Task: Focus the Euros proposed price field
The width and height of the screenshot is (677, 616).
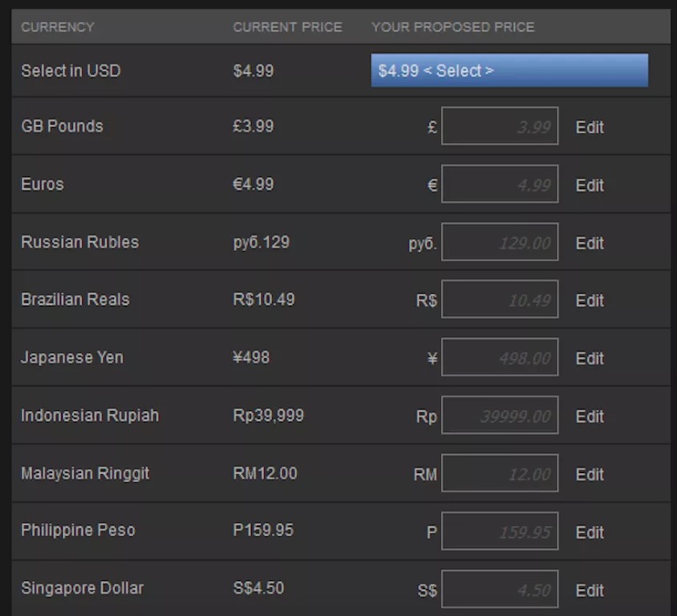Action: (499, 184)
